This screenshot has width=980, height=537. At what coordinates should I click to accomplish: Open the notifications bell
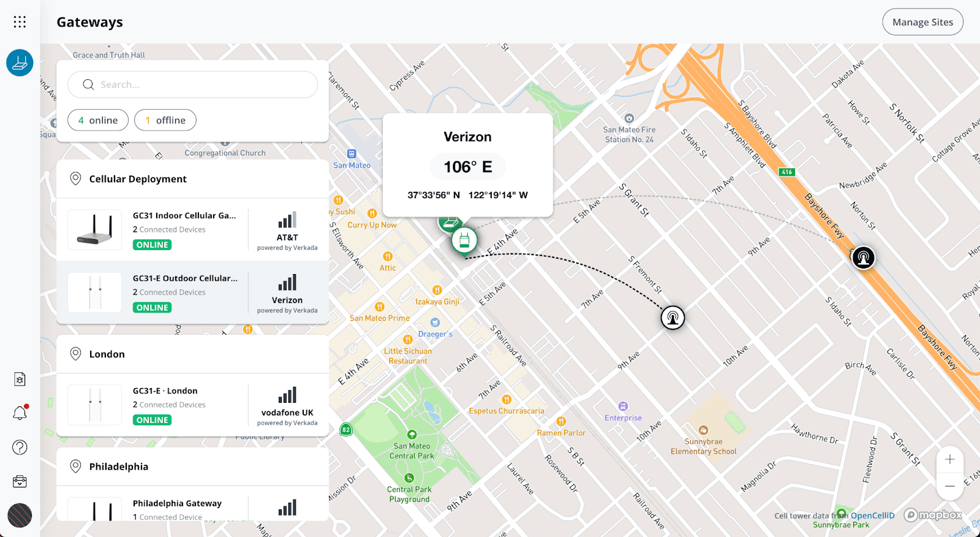(x=20, y=413)
